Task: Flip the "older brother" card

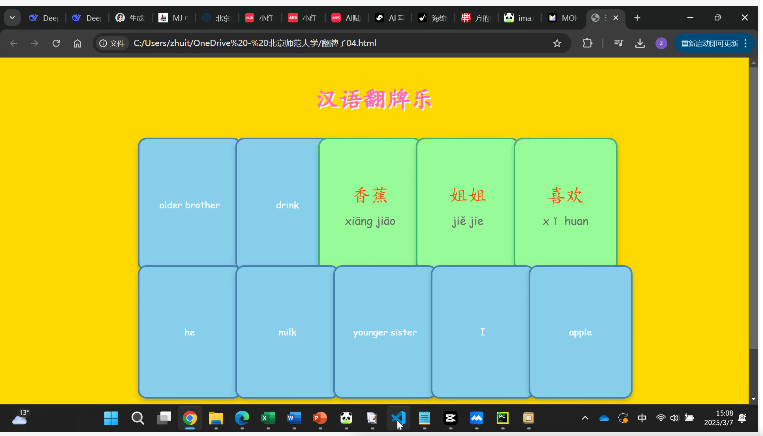Action: pos(189,205)
